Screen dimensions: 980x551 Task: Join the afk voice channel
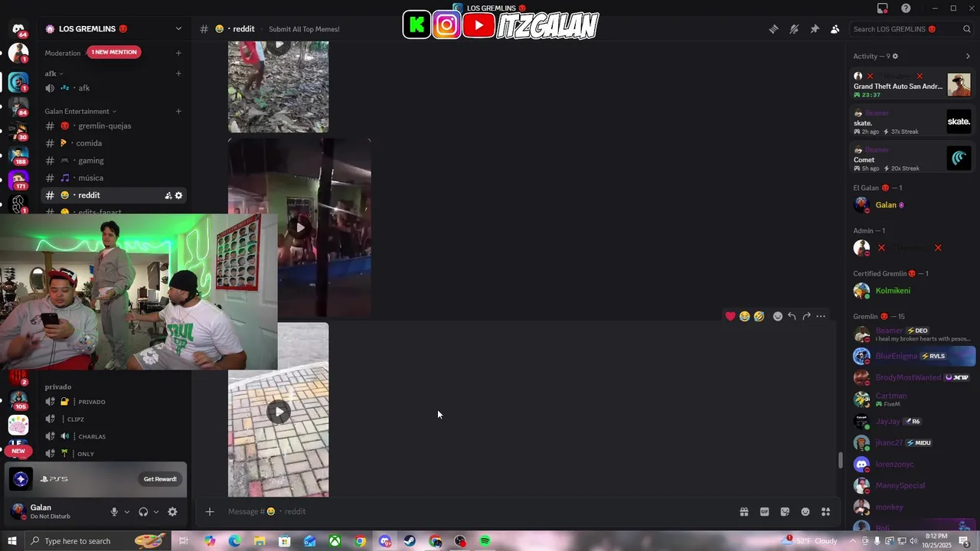pos(113,88)
